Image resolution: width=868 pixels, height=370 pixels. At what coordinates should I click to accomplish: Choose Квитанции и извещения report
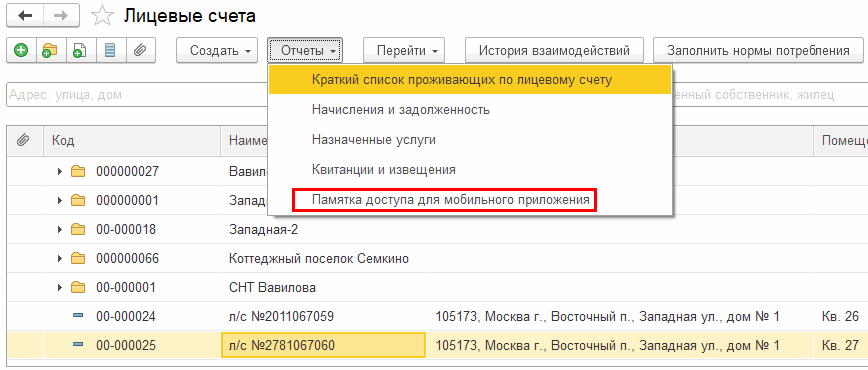[470, 169]
